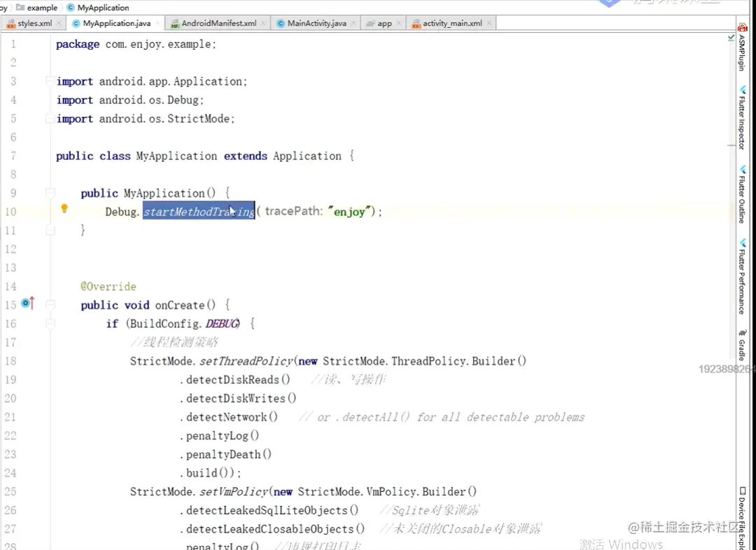This screenshot has height=550, width=756.
Task: Click import android.os.StrictMode line
Action: 146,119
